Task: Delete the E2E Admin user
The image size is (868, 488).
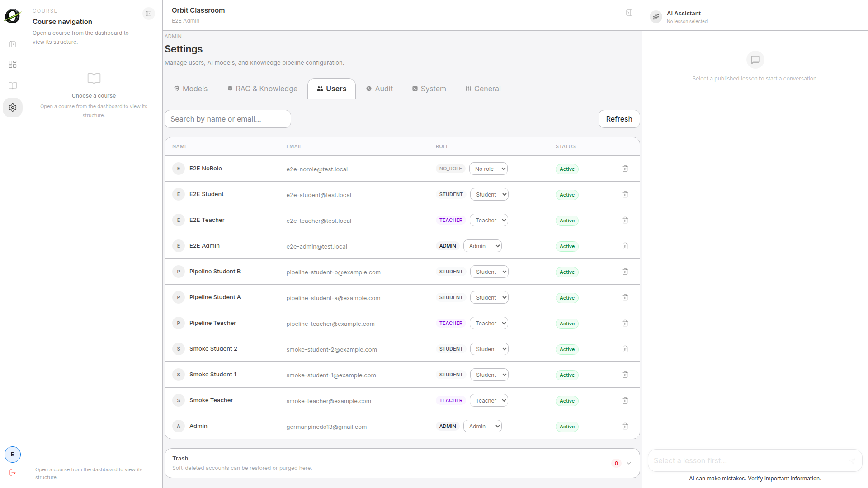Action: point(625,246)
